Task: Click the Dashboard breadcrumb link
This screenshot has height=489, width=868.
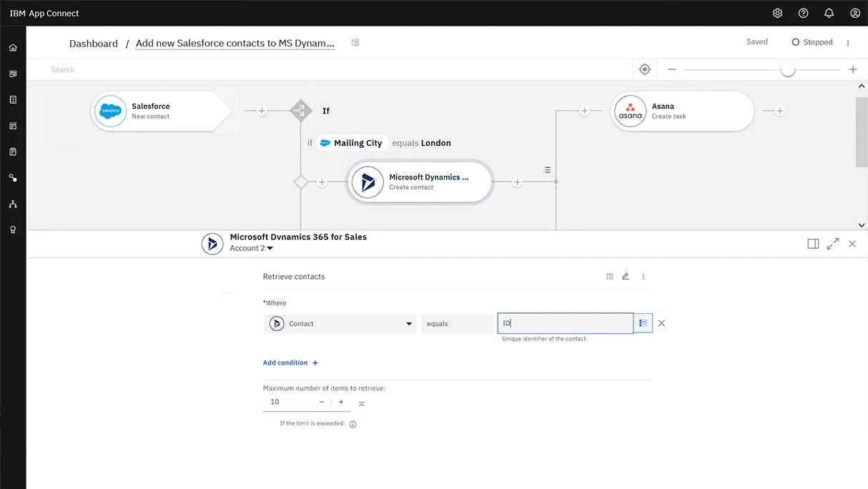Action: 93,44
